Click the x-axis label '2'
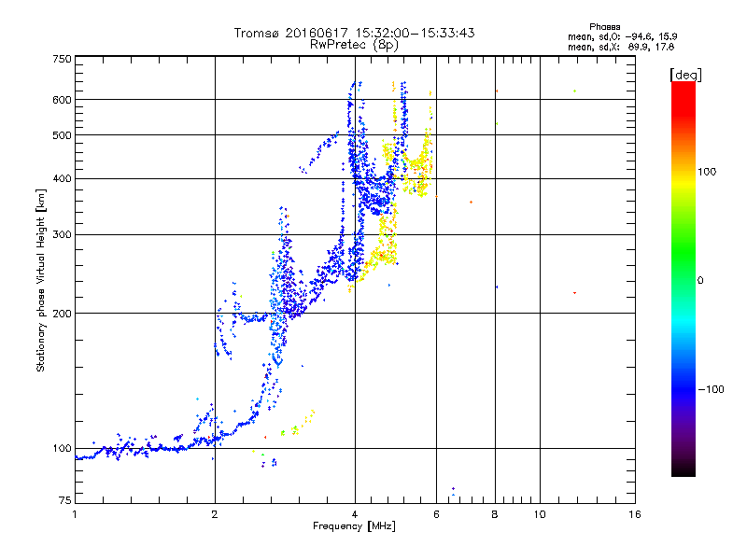The height and width of the screenshot is (560, 747). coord(215,514)
